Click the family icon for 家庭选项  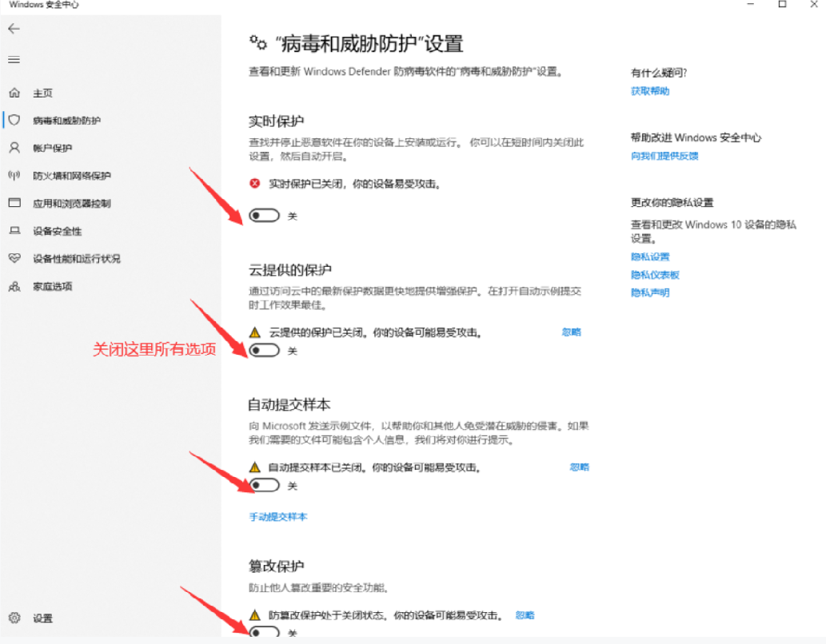coord(14,287)
